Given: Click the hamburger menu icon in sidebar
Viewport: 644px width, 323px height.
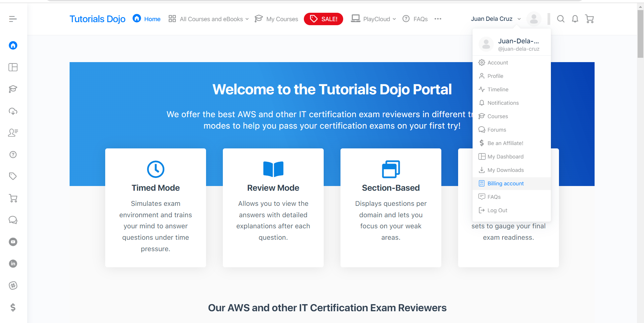Looking at the screenshot, I should 13,19.
